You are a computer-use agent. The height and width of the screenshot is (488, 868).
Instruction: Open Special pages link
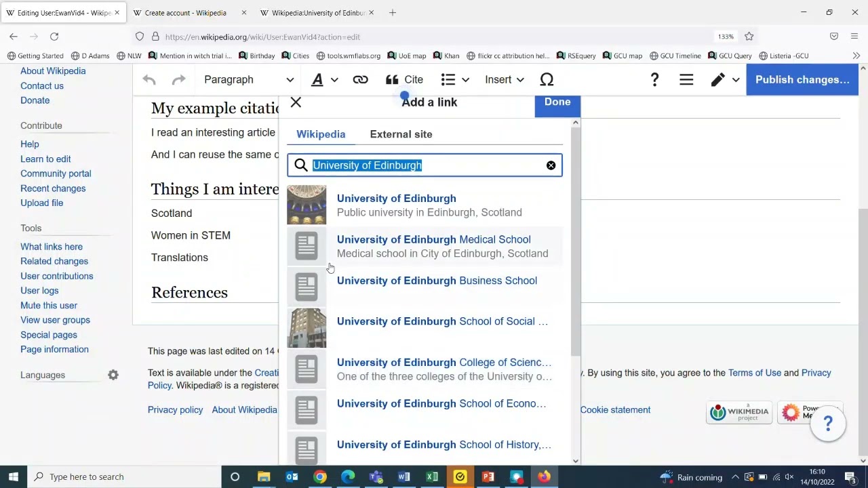[49, 335]
